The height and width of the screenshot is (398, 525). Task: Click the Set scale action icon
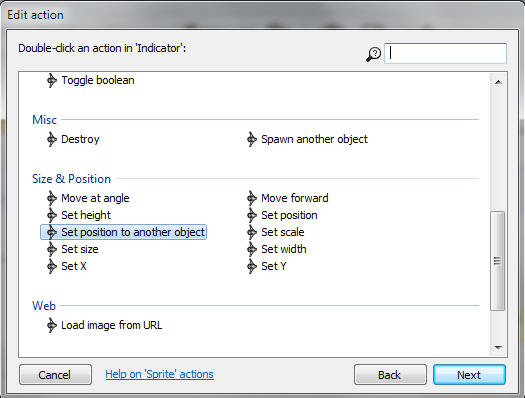click(x=252, y=232)
